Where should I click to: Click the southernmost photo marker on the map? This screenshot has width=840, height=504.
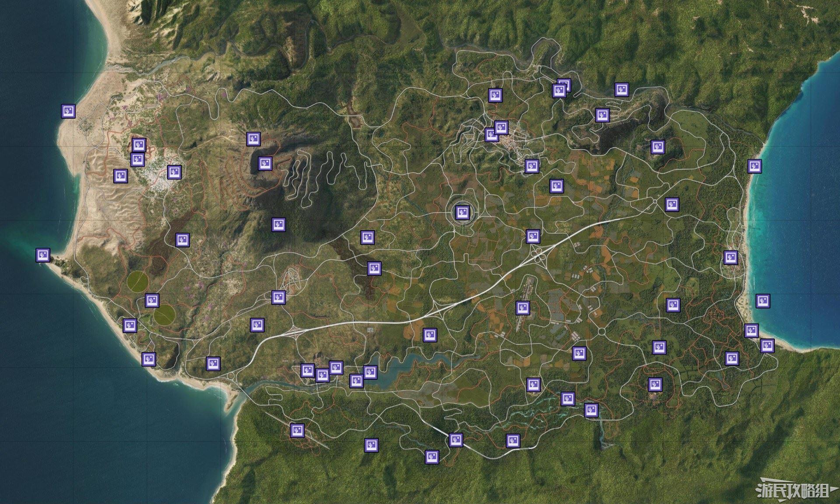[432, 457]
